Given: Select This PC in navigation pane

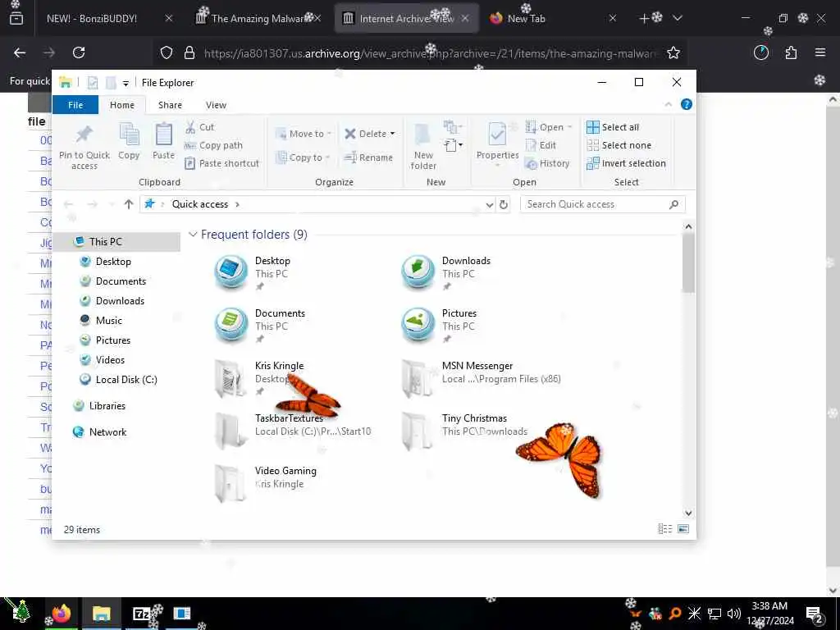Looking at the screenshot, I should (106, 242).
